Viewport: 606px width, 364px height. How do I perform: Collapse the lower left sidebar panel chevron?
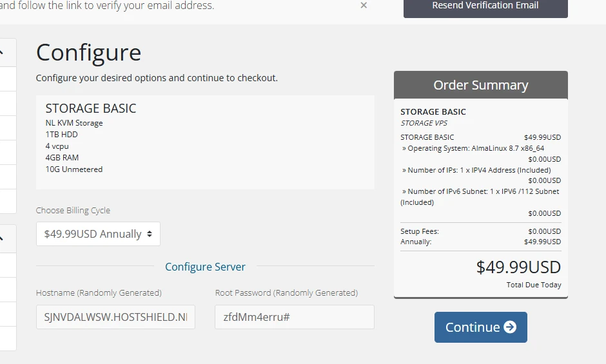point(2,238)
